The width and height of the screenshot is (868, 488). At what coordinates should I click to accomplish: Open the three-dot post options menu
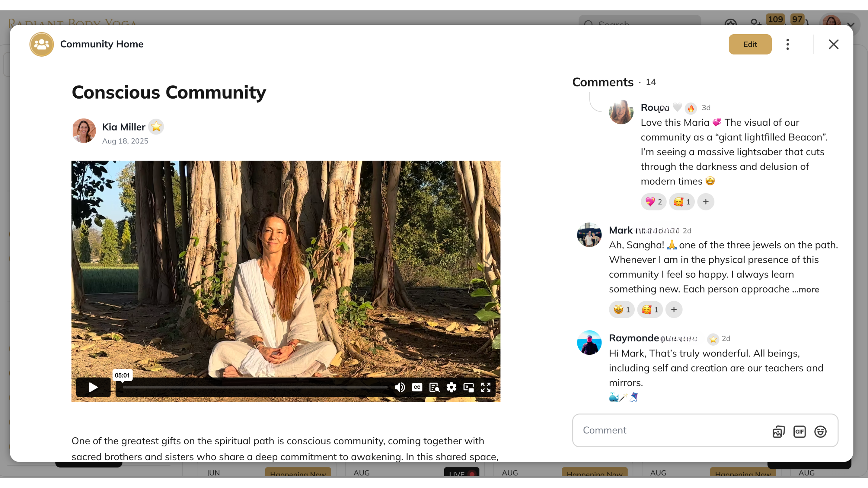(x=788, y=44)
